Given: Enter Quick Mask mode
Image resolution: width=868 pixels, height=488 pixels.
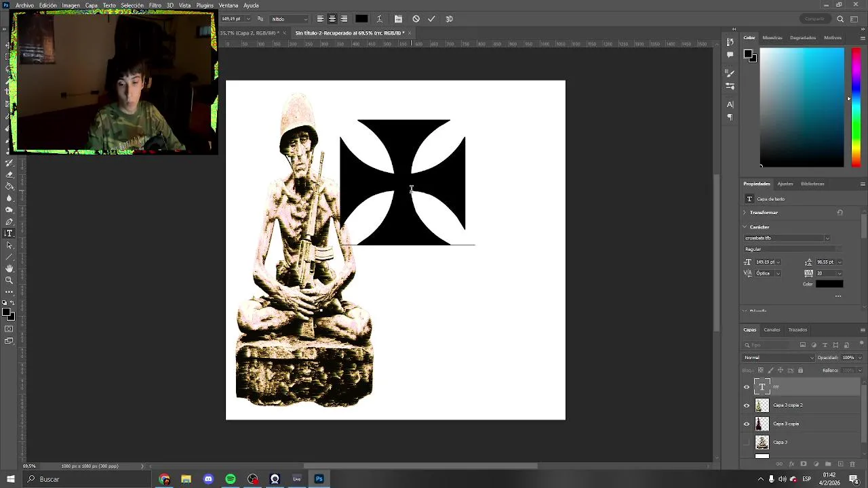Looking at the screenshot, I should pyautogui.click(x=9, y=329).
